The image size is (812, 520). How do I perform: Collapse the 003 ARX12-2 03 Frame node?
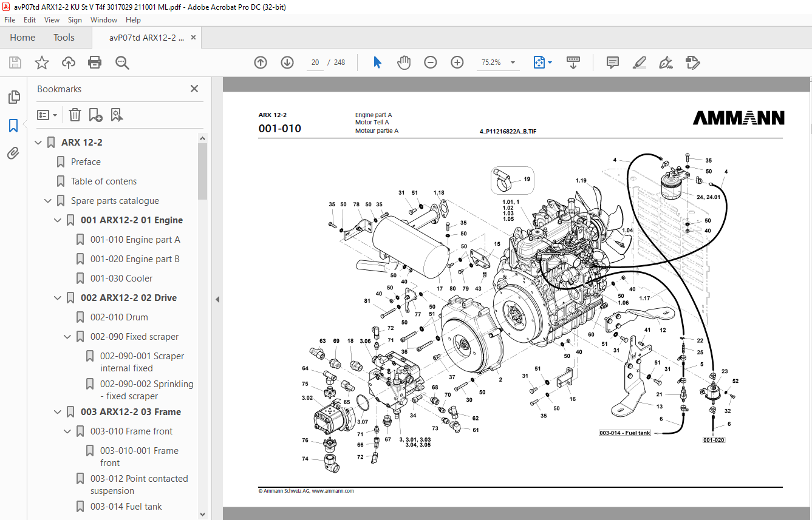(x=58, y=412)
